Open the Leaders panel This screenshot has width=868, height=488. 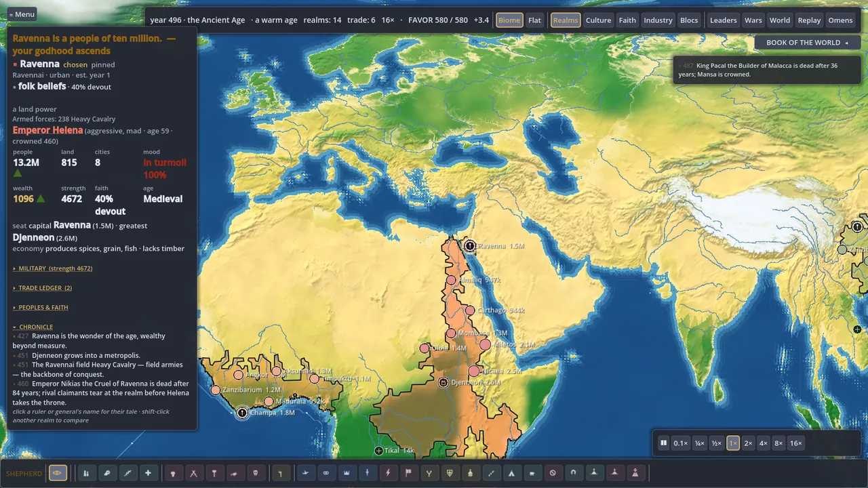click(x=723, y=20)
